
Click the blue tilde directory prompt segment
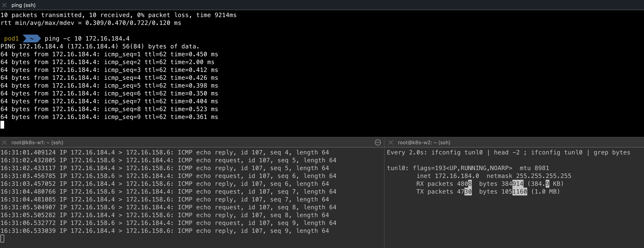point(32,38)
